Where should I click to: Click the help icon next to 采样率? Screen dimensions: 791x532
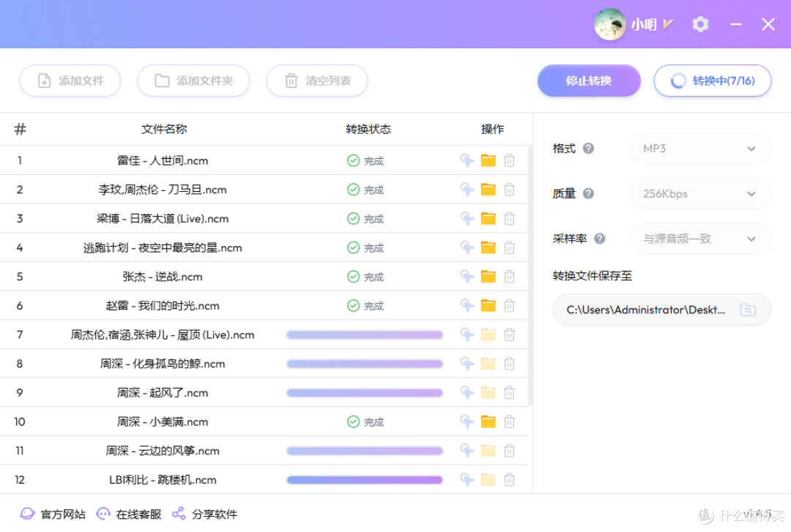[x=599, y=239]
